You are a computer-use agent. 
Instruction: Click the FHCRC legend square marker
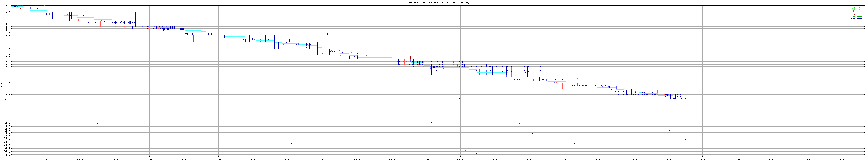[860, 19]
